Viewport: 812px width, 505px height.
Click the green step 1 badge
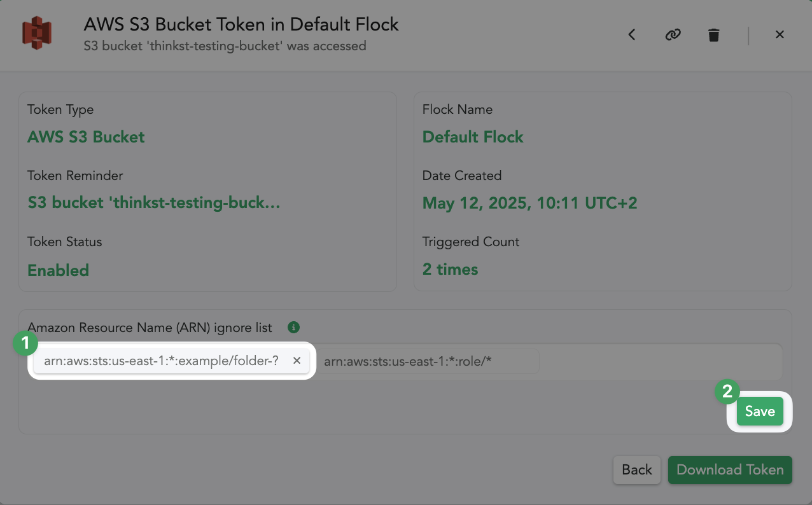pyautogui.click(x=25, y=345)
